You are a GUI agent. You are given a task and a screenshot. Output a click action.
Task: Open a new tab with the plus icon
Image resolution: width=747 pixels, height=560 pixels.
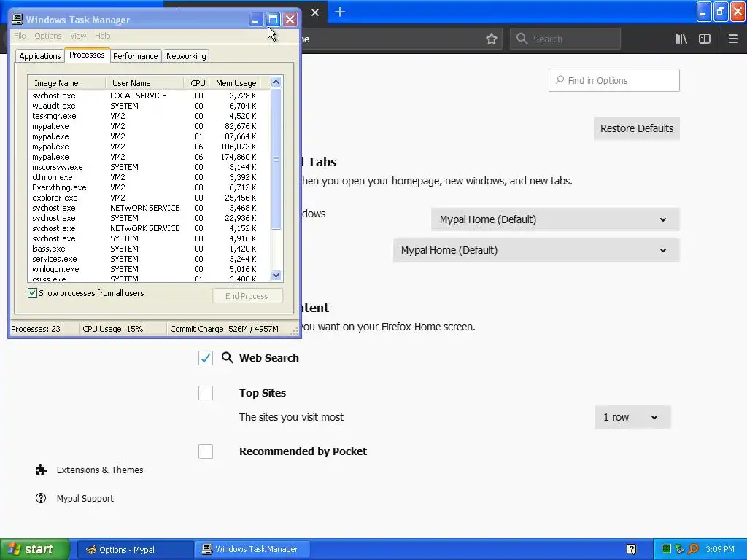[x=340, y=12]
